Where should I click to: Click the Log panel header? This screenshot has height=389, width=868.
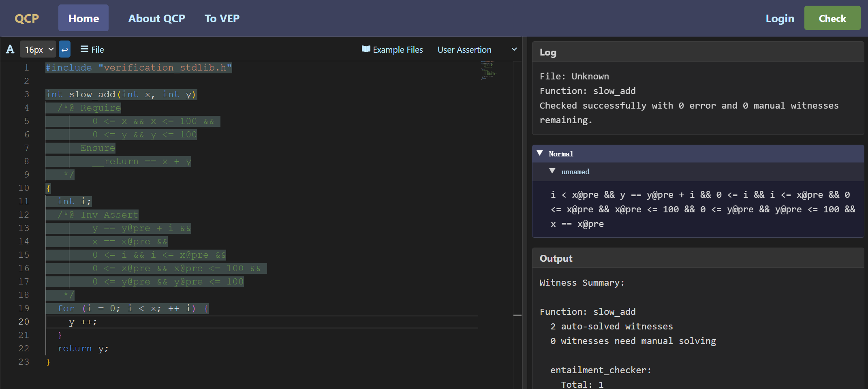point(548,52)
